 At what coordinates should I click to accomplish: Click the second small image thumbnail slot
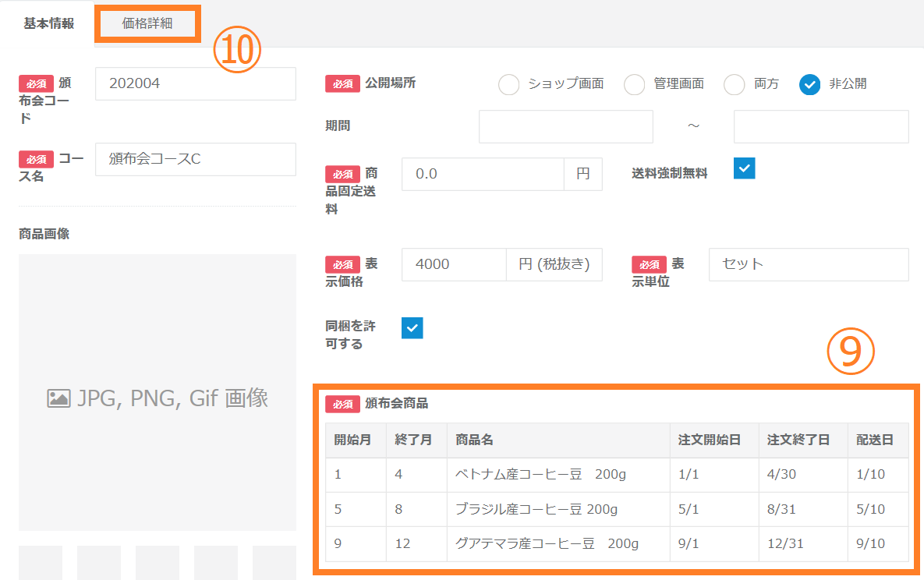coord(99,563)
